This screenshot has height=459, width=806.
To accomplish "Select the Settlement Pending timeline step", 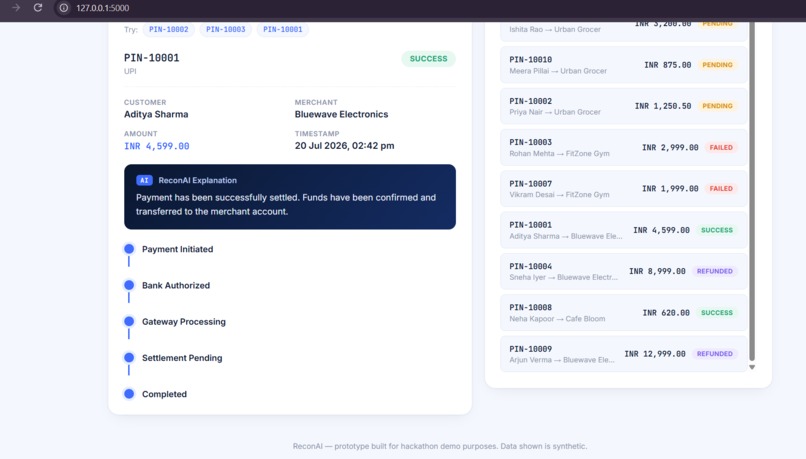I will tap(182, 358).
